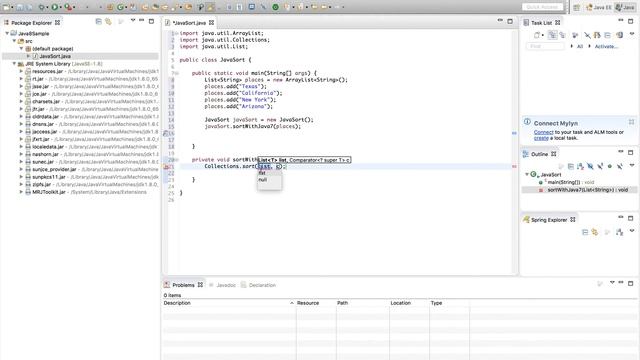Click the Resource column header in Problems
The width and height of the screenshot is (640, 360).
point(316,303)
